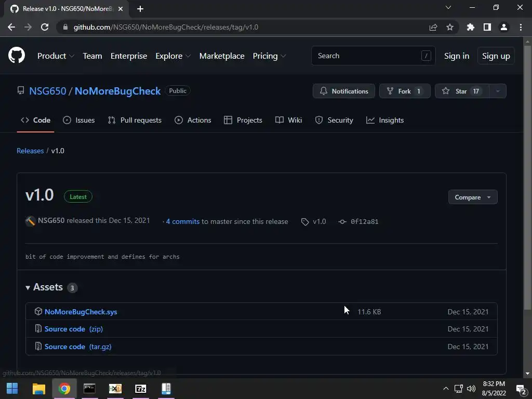Go to Releases breadcrumb

30,151
